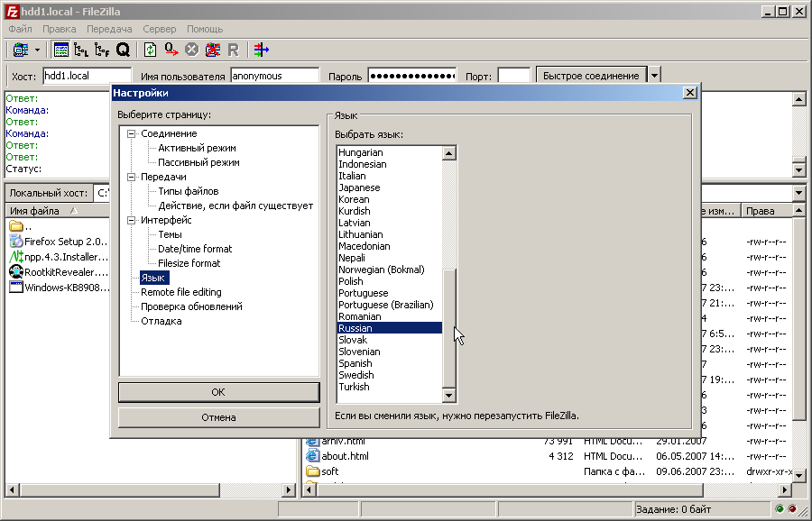Sort remote files by Права column

click(x=766, y=211)
